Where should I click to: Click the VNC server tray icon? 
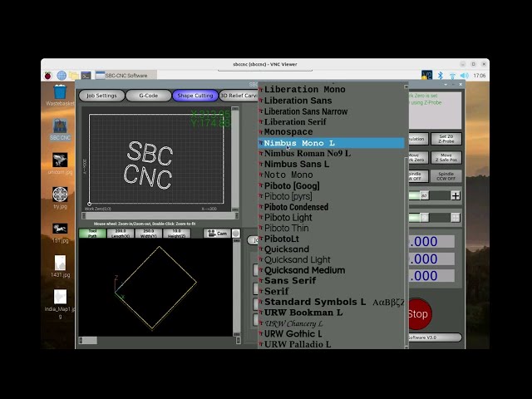(x=426, y=75)
